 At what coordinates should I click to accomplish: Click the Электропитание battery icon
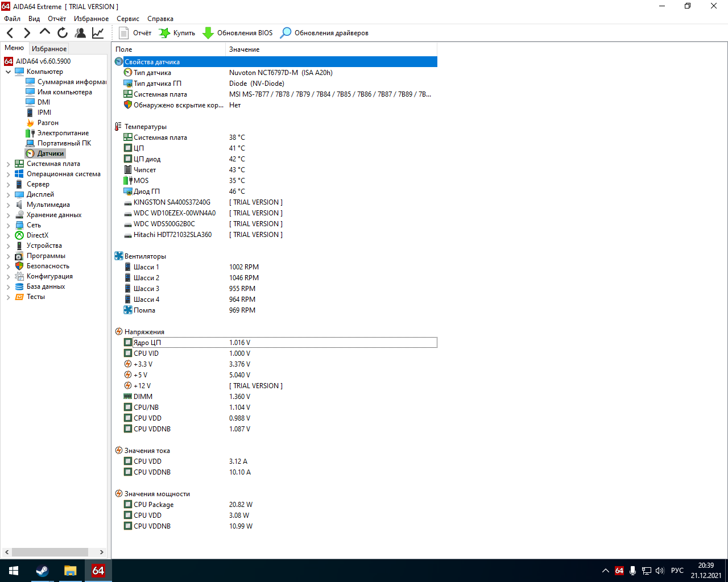tap(30, 133)
